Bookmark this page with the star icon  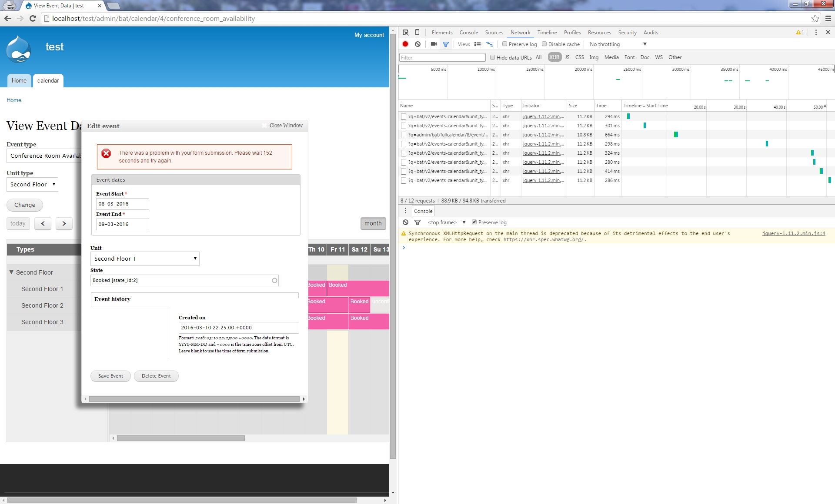click(815, 18)
